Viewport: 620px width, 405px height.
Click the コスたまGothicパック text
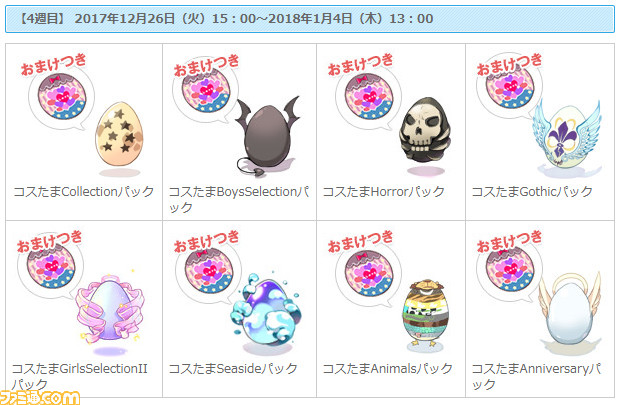point(532,192)
